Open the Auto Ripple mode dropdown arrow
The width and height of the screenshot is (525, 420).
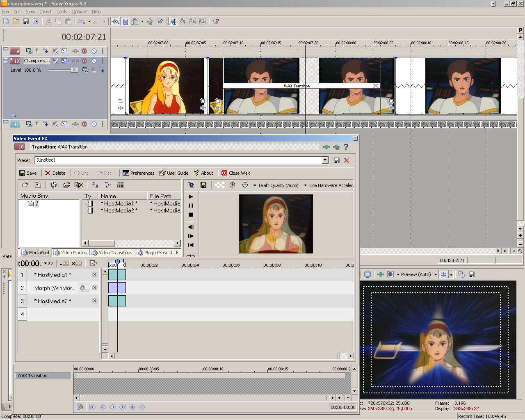142,21
